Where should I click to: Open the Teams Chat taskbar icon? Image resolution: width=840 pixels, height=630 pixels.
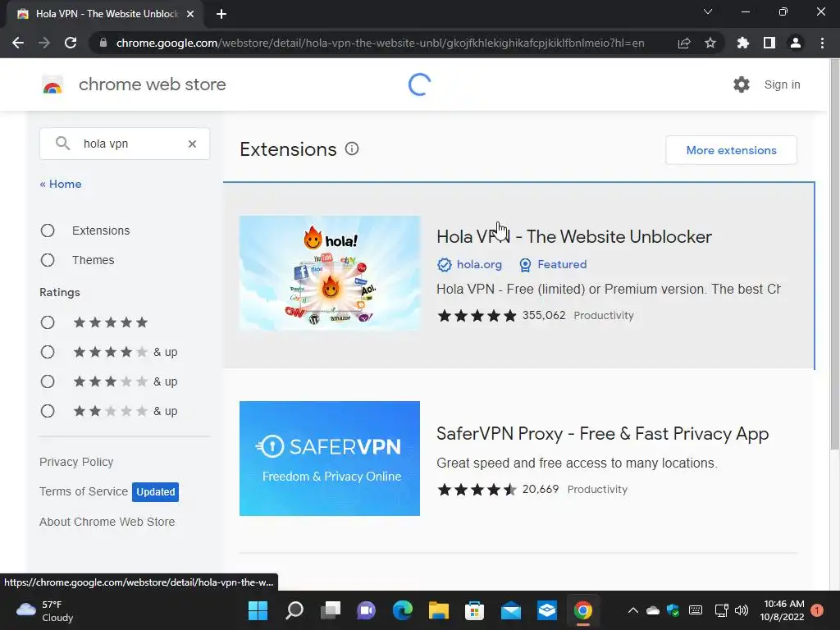(367, 610)
